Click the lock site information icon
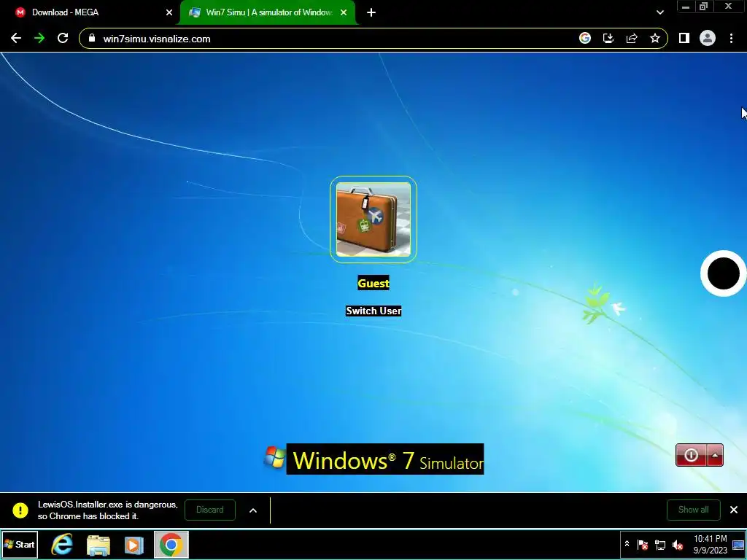This screenshot has height=560, width=747. click(92, 39)
